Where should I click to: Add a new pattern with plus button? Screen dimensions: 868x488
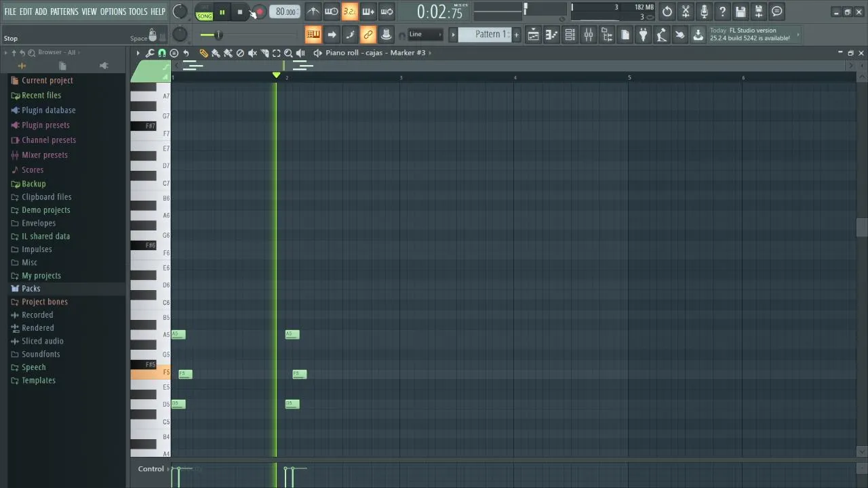pos(516,35)
